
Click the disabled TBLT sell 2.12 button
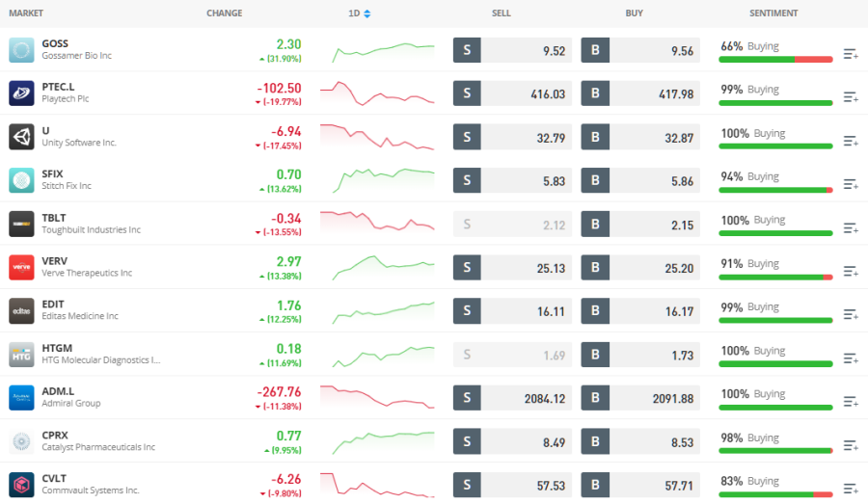pyautogui.click(x=513, y=225)
